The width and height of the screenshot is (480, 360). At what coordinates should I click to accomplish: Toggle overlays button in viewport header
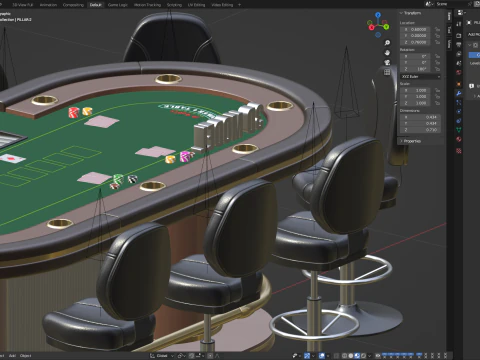point(322,356)
